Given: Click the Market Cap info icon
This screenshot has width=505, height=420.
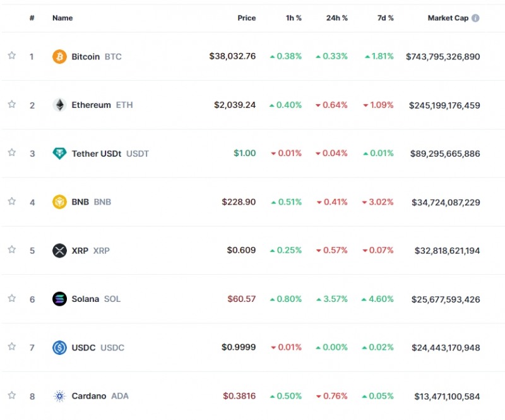Looking at the screenshot, I should (475, 18).
